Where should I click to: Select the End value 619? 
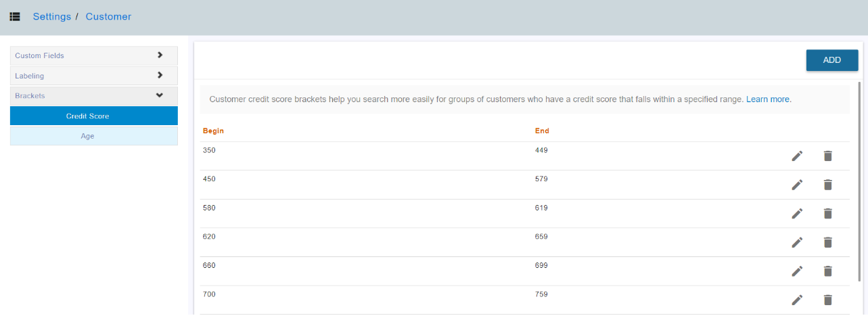click(x=541, y=208)
